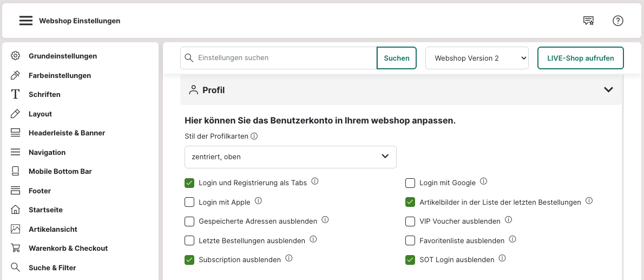Open Stil der Profilkarten dropdown
The width and height of the screenshot is (644, 280).
tap(290, 157)
